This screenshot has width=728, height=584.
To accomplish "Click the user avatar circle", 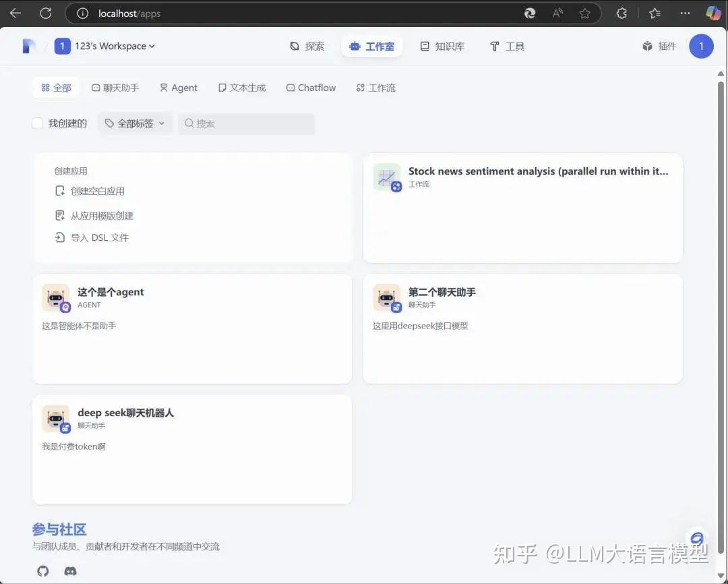I will [701, 46].
